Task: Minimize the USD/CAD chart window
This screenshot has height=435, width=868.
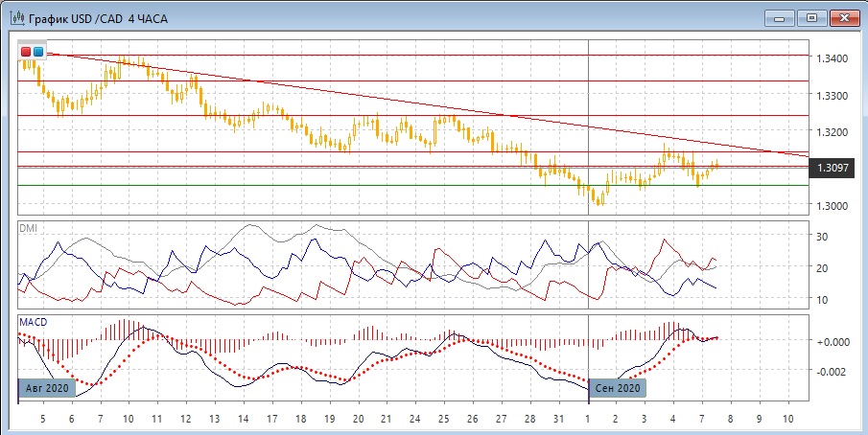Action: click(782, 17)
